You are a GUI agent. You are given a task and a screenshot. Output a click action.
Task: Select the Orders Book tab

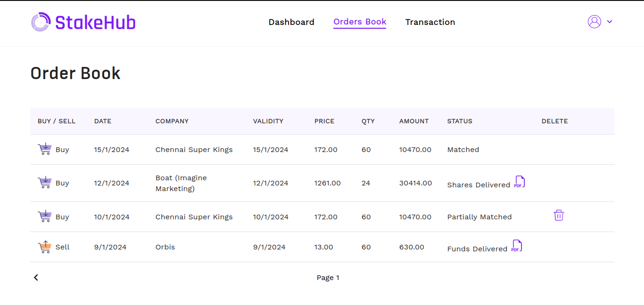pos(360,22)
